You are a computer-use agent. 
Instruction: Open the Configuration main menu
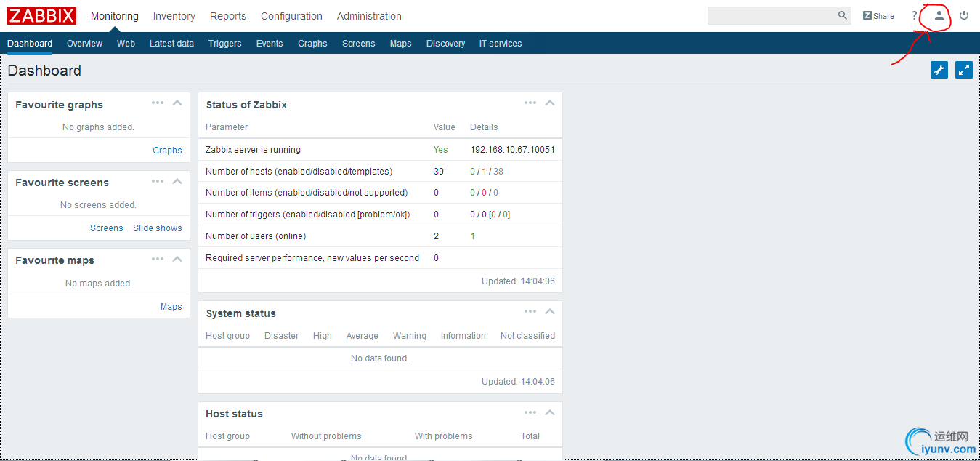(x=291, y=16)
